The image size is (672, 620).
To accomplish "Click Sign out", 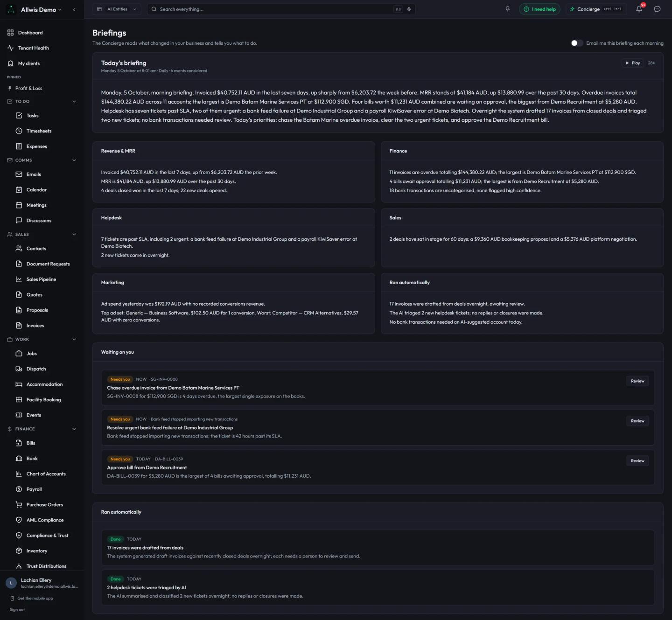I will point(17,610).
